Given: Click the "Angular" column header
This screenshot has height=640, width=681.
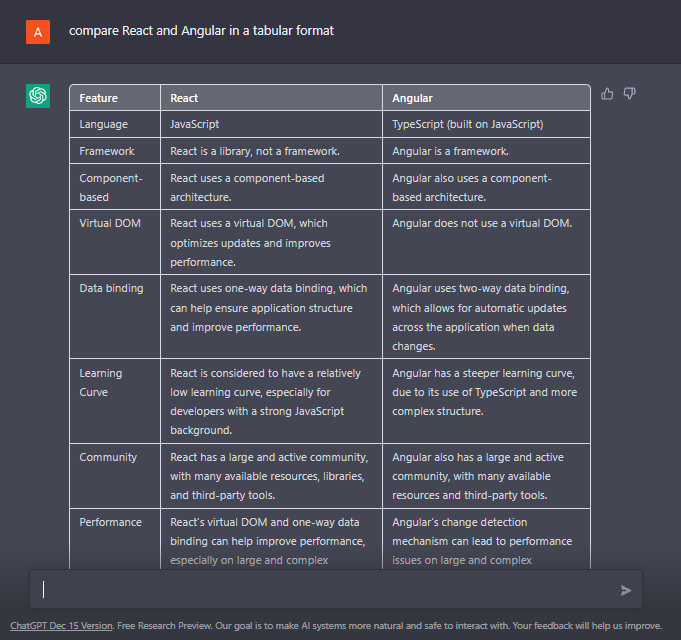Looking at the screenshot, I should [x=412, y=98].
